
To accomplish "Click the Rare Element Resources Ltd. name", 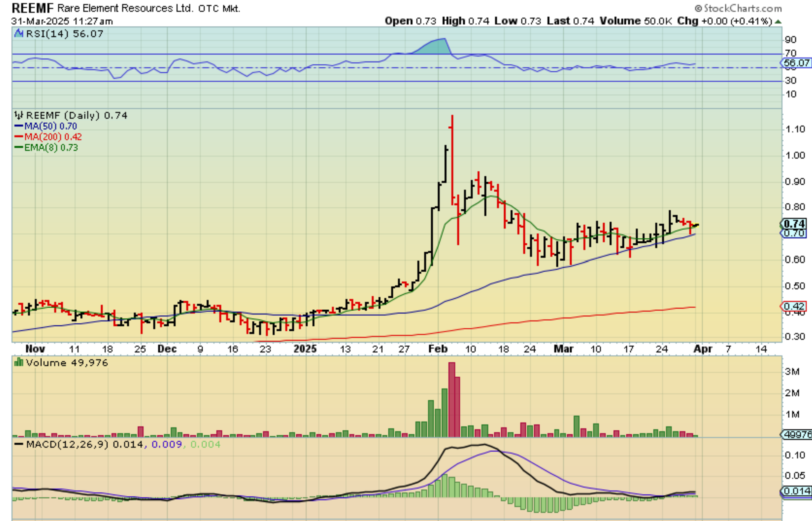I will pos(125,8).
